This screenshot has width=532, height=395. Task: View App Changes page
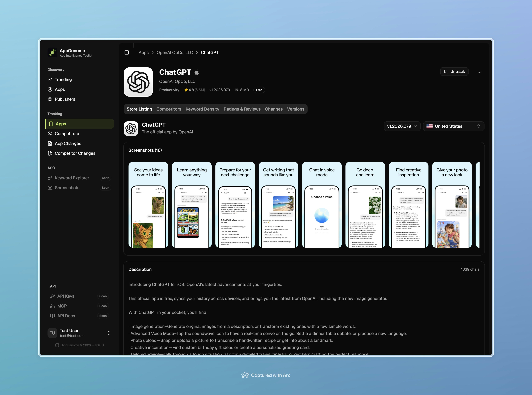79,143
